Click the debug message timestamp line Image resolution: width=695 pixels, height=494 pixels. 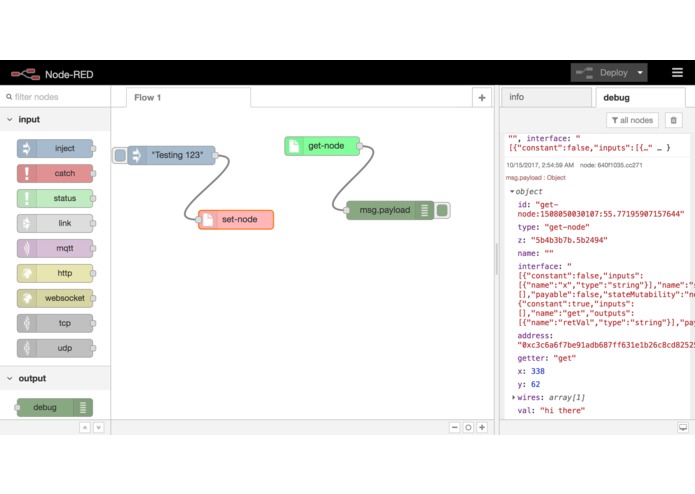coord(574,165)
